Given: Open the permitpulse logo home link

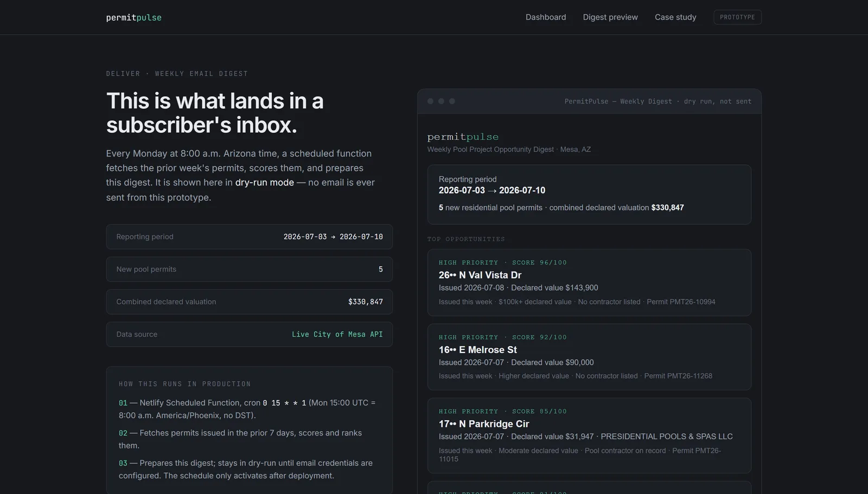Looking at the screenshot, I should (133, 17).
